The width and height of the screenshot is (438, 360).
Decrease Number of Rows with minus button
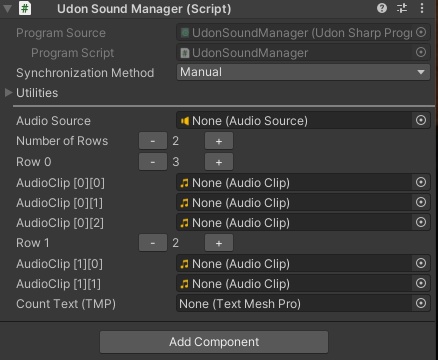tap(153, 141)
